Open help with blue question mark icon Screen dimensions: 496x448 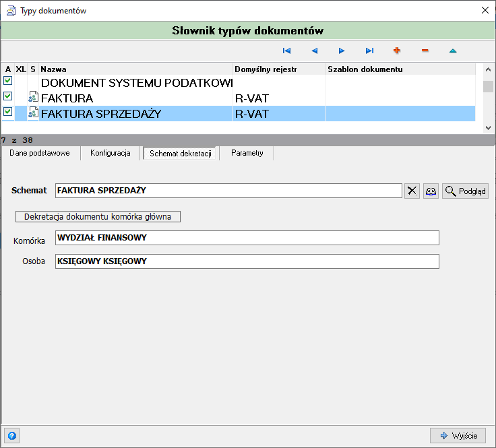(12, 436)
